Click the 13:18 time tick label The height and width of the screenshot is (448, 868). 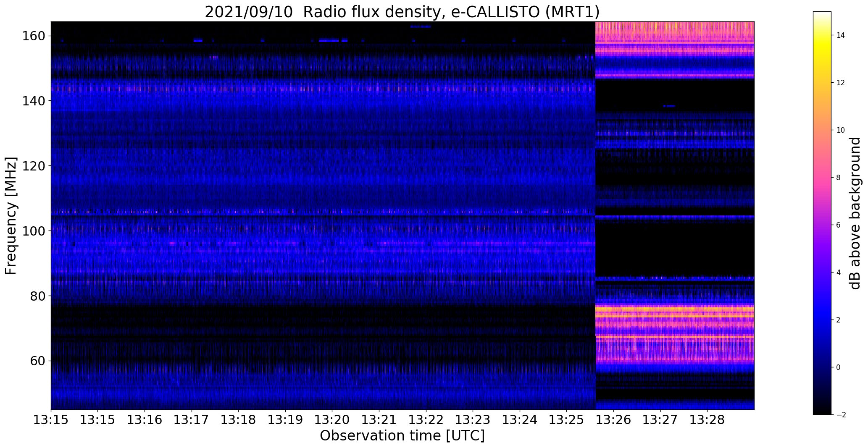(x=239, y=420)
